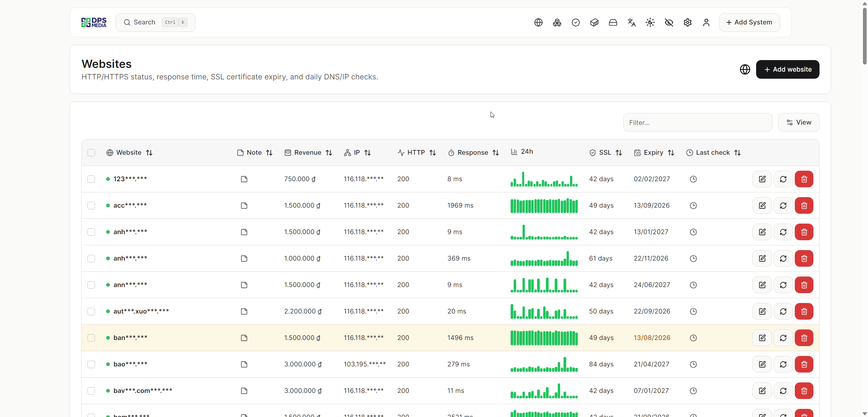Sort table by HTTP column
Image resolution: width=868 pixels, height=417 pixels.
point(417,153)
